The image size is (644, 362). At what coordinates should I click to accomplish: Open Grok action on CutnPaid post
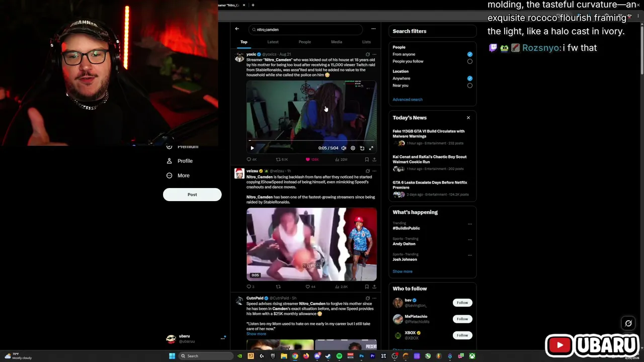pos(367,298)
